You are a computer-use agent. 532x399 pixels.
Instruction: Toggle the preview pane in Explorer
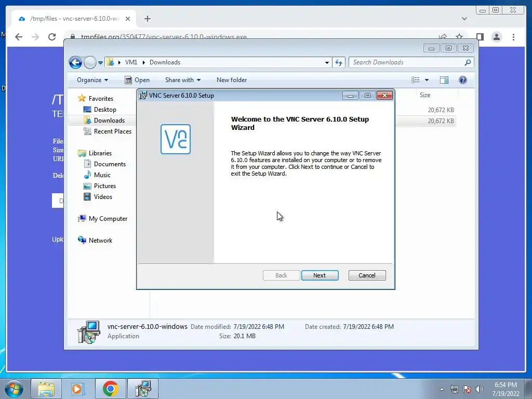point(444,80)
